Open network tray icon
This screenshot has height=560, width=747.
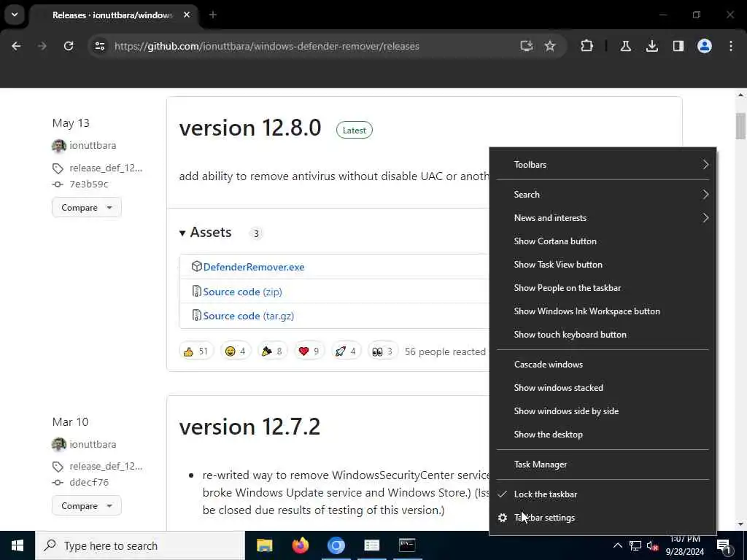635,545
